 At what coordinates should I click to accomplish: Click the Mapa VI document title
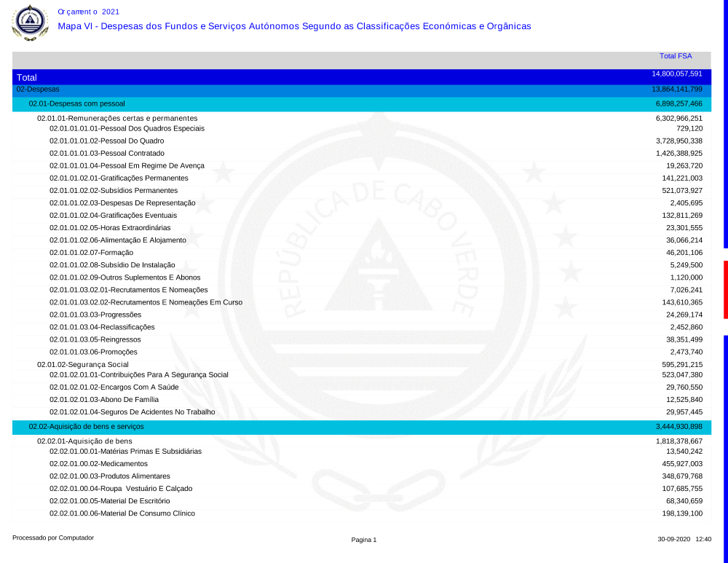(294, 26)
